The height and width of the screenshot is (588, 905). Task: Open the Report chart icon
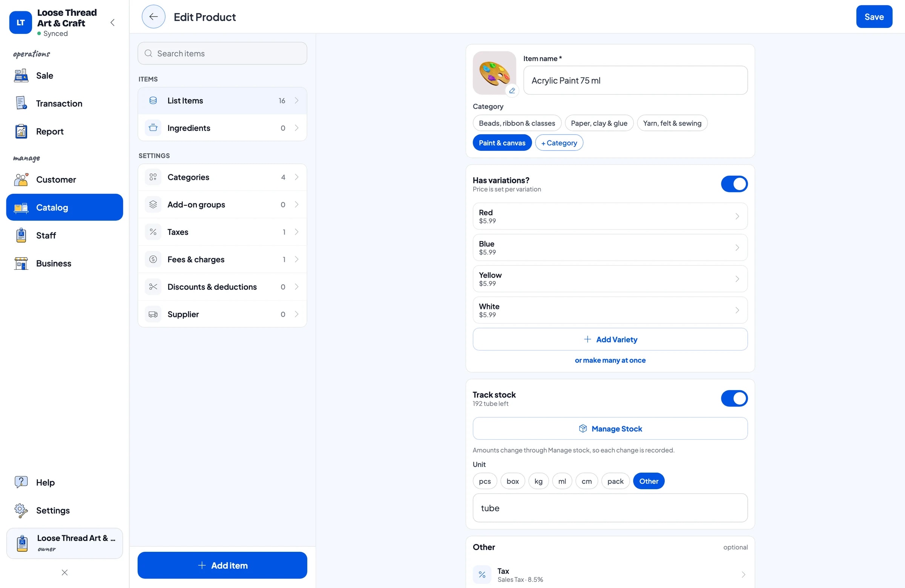coord(21,131)
